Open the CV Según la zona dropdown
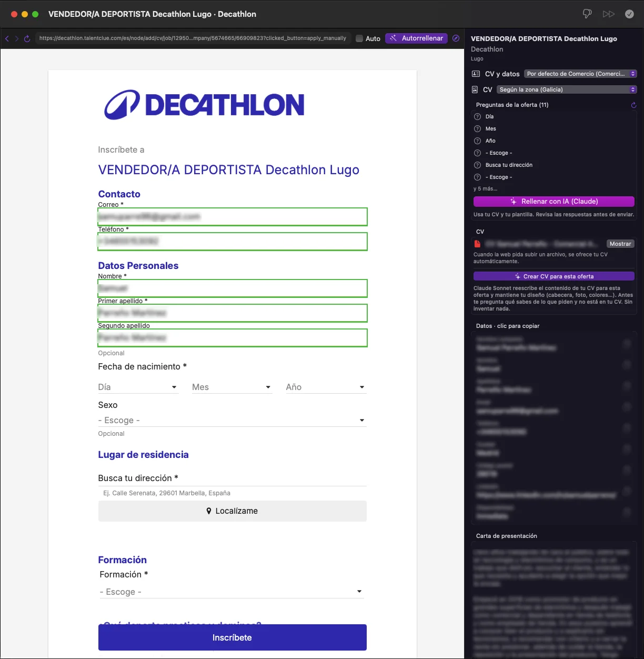Image resolution: width=644 pixels, height=659 pixels. click(x=567, y=90)
